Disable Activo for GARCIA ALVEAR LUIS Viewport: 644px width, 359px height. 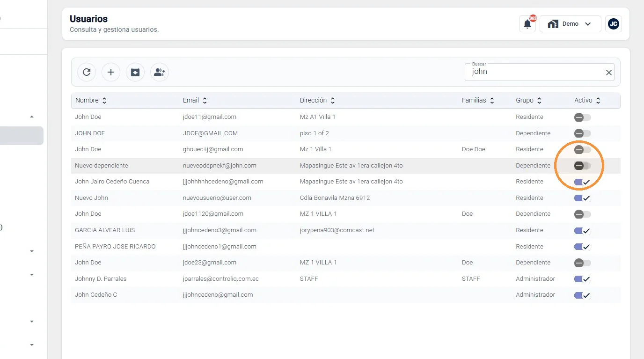pyautogui.click(x=583, y=231)
